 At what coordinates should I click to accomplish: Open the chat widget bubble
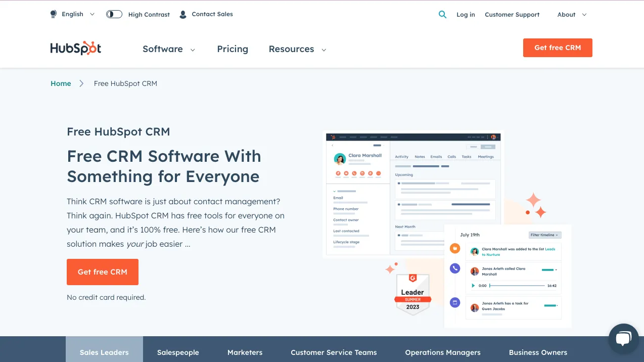click(x=624, y=338)
